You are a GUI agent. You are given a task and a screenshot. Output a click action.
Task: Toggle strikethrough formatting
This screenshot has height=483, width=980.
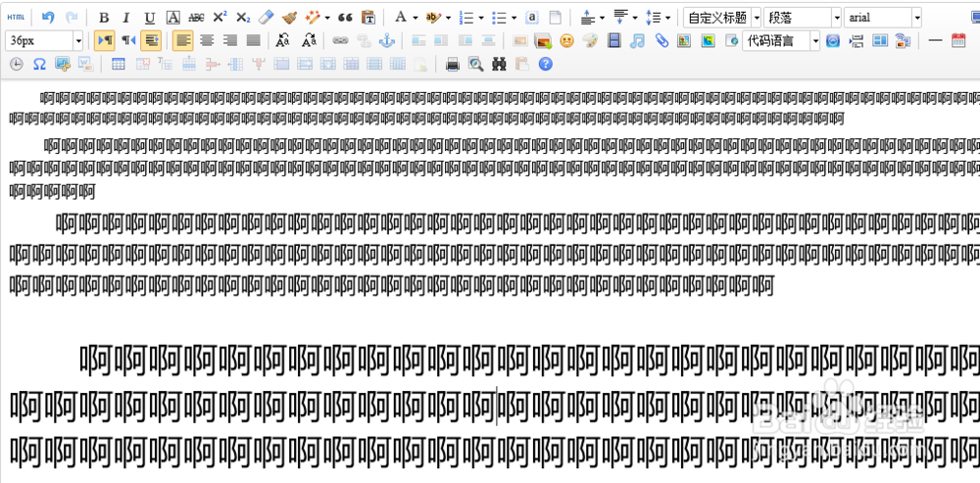[196, 18]
